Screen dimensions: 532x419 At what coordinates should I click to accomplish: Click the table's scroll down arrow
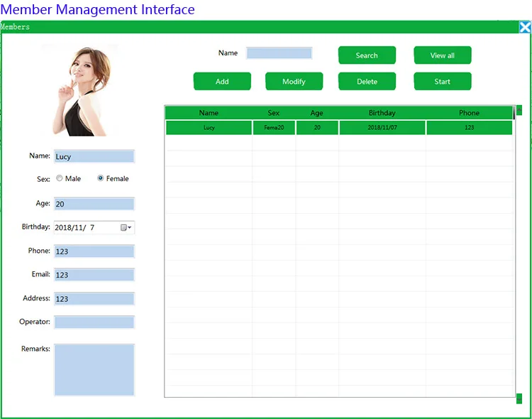click(519, 398)
